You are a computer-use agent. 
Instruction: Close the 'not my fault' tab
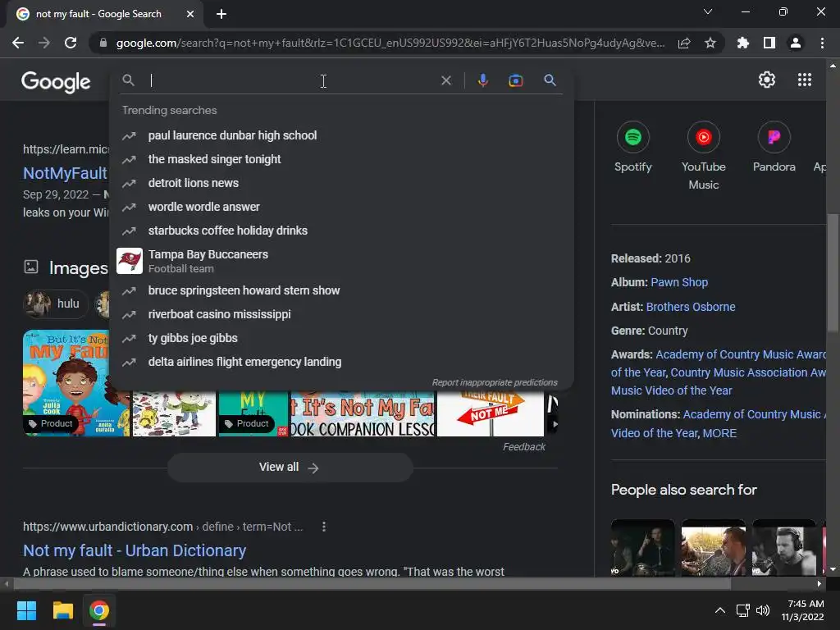coord(190,14)
